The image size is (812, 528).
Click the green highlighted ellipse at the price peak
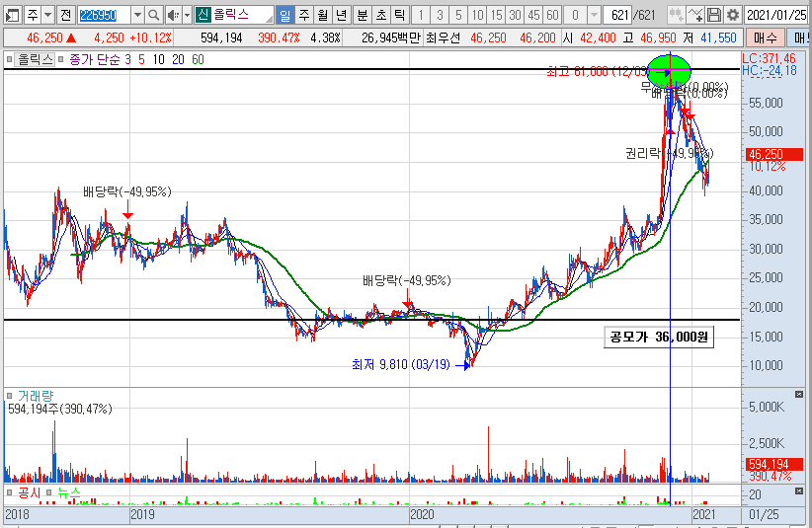[x=669, y=71]
